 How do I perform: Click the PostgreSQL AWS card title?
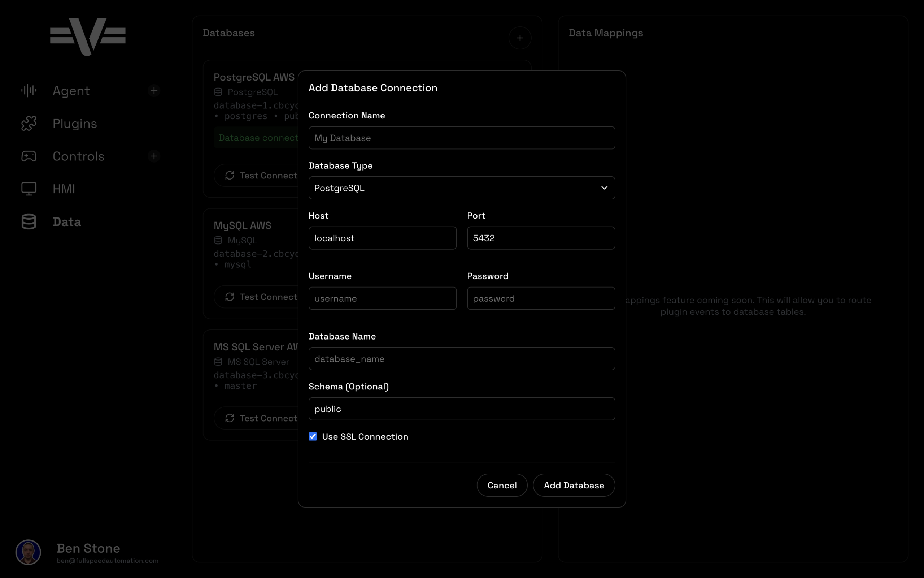[254, 77]
